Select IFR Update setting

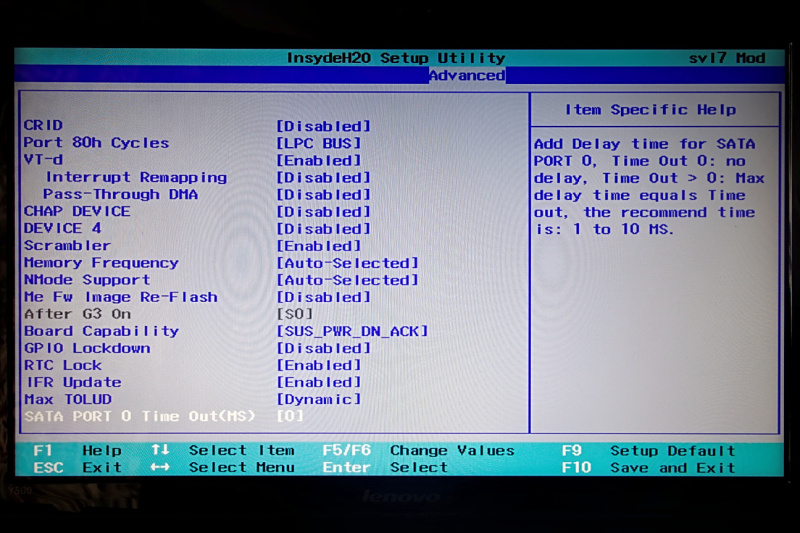pos(73,382)
